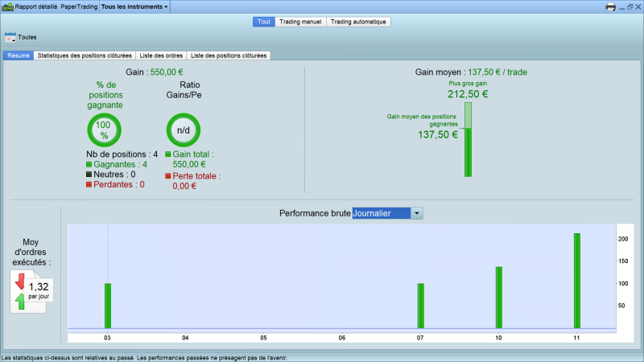Open the Statistiques des positions clôturées tab
This screenshot has height=362, width=644.
point(85,56)
